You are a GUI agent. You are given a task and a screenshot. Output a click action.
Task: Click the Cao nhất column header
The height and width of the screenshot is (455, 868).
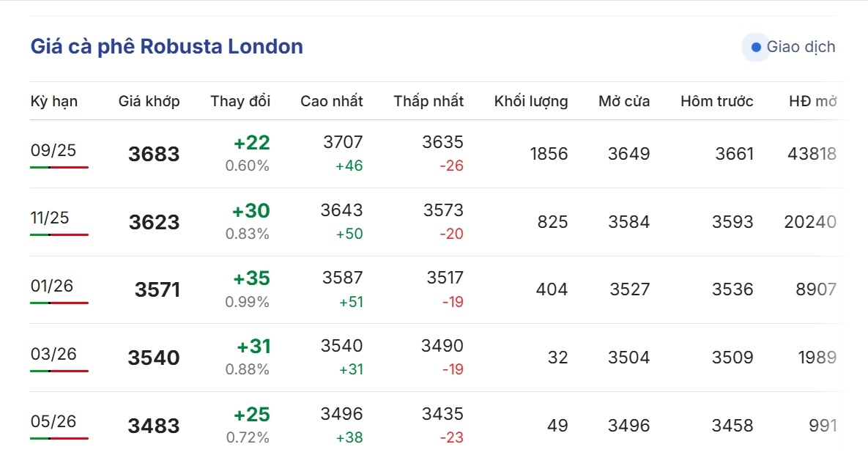tap(332, 101)
